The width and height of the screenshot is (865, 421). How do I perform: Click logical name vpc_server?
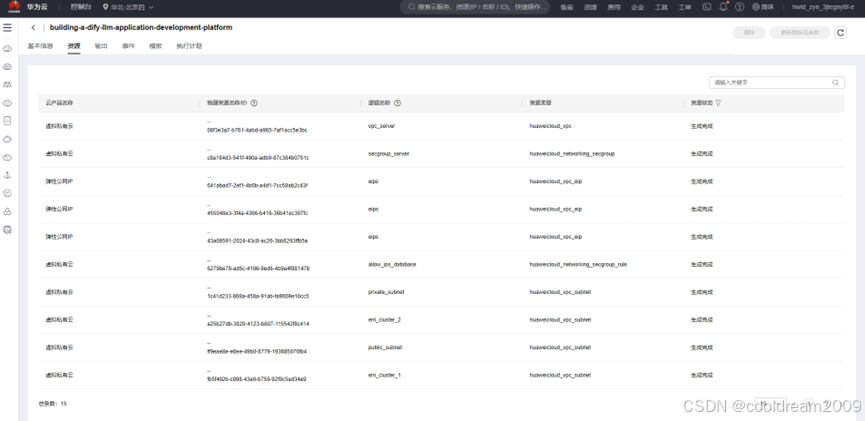point(381,126)
